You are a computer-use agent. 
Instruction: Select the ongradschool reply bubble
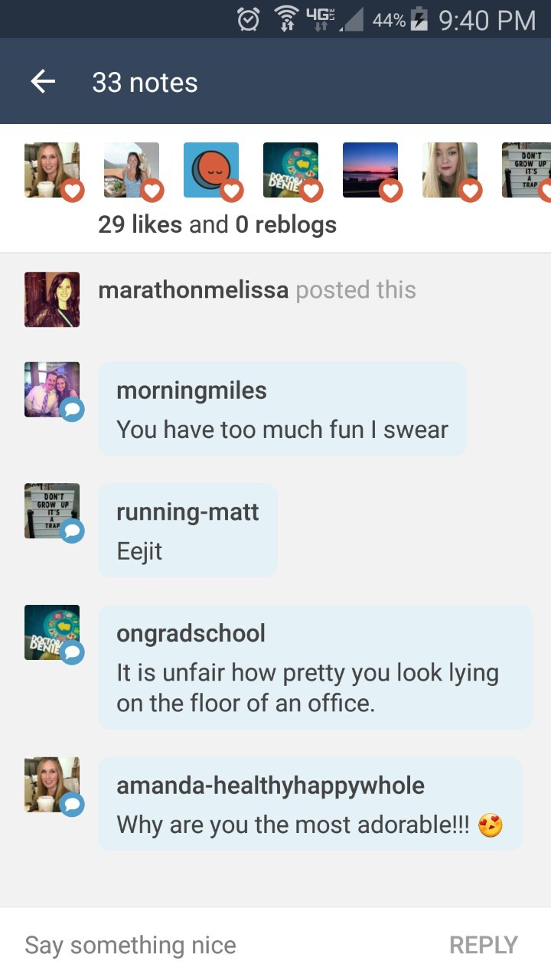315,667
